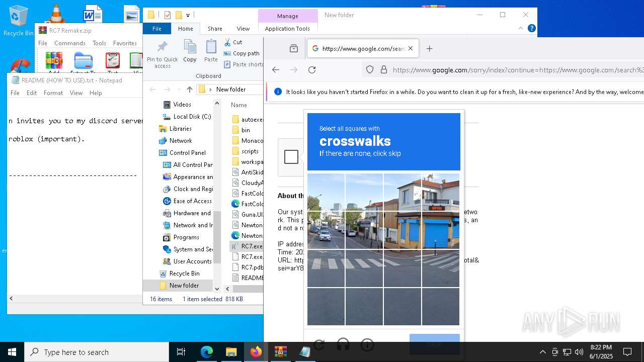The image size is (644, 362).
Task: Select the scripts folder
Action: click(x=250, y=151)
